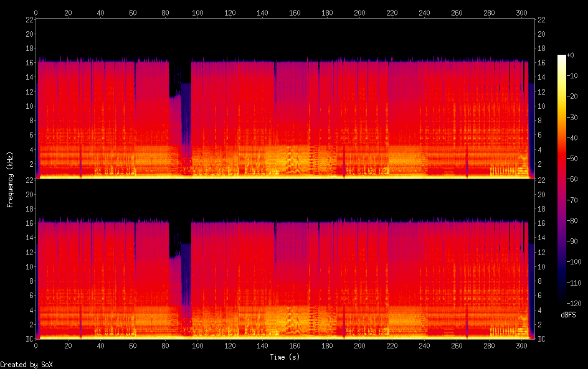Screen dimensions: 588x369
Task: Click the upper channel spectrogram plot
Action: [285, 99]
